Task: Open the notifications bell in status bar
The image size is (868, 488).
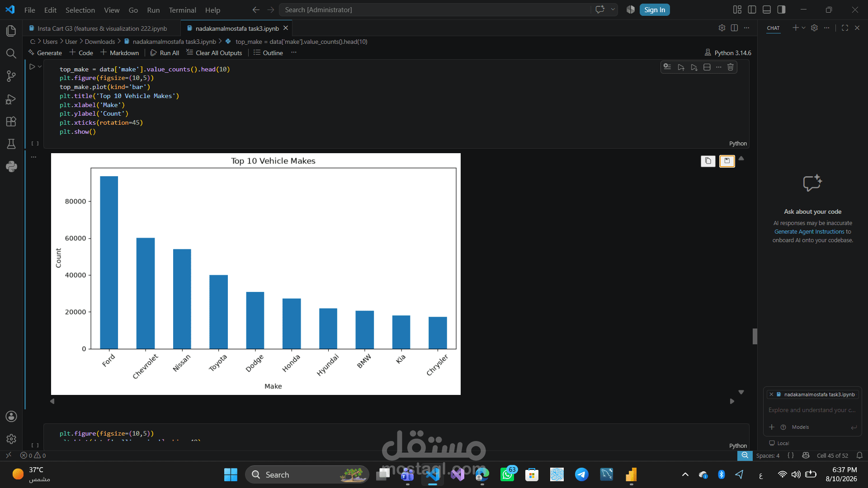Action: coord(859,455)
